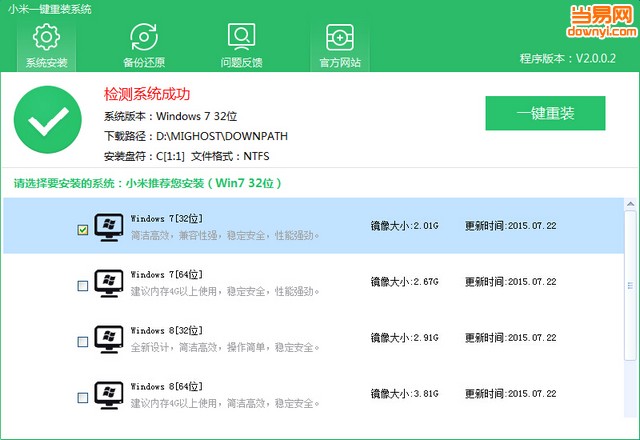The width and height of the screenshot is (640, 440).
Task: Click the monitor icon for Windows 8[32位]
Action: point(108,340)
